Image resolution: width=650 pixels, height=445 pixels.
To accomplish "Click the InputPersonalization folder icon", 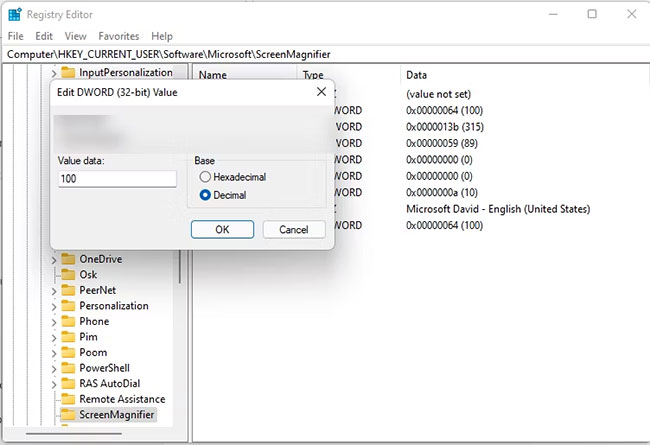I will tap(68, 73).
